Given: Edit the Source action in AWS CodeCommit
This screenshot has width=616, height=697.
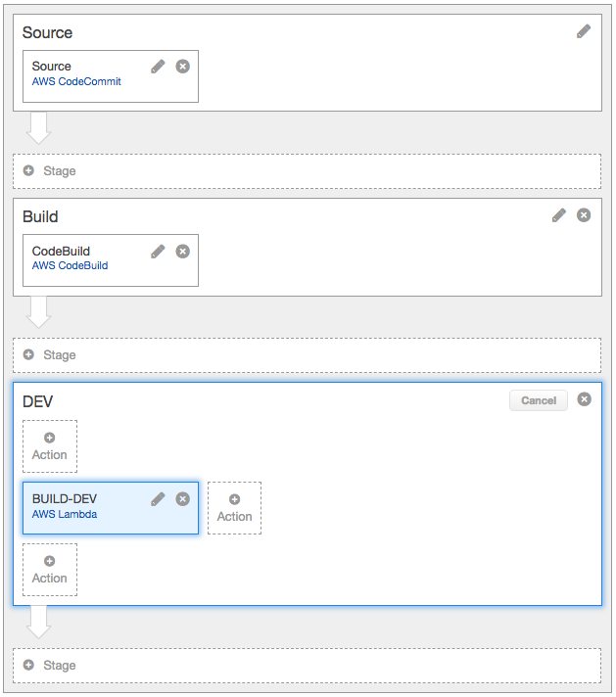Looking at the screenshot, I should (158, 67).
